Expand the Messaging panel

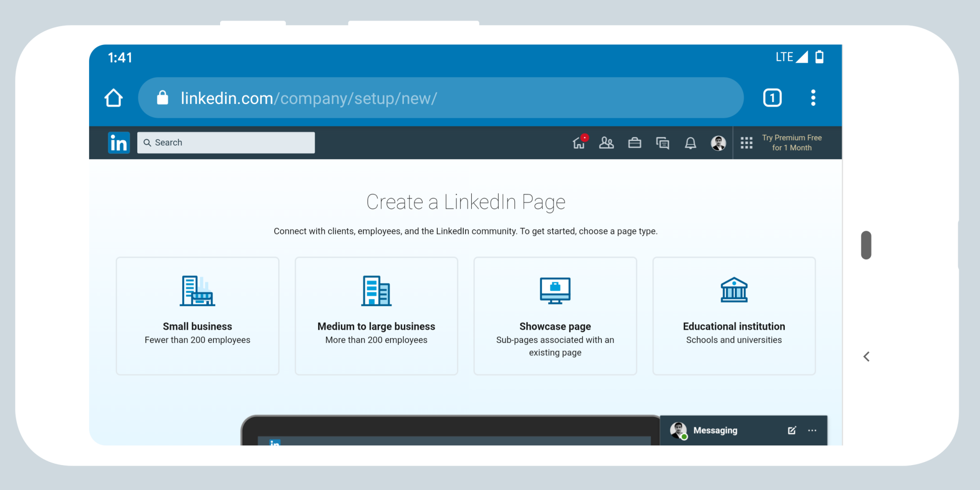pyautogui.click(x=743, y=430)
